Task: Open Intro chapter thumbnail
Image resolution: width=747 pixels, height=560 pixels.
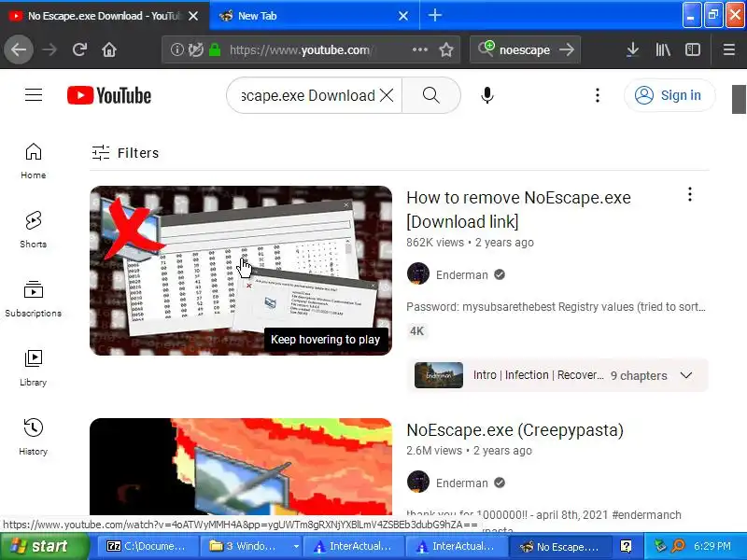Action: [438, 375]
